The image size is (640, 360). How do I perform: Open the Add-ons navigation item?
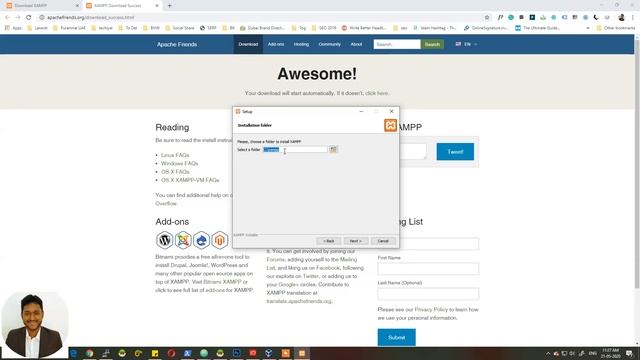[276, 44]
